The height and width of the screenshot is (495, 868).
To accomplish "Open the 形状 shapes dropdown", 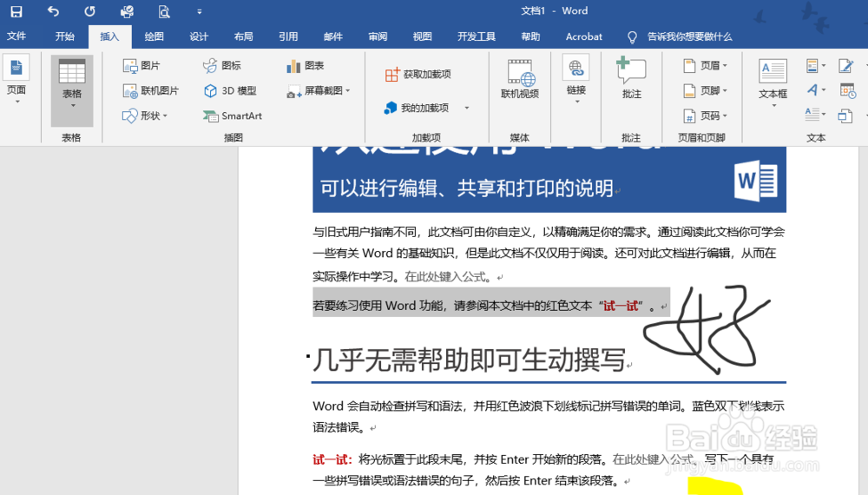I will [145, 115].
